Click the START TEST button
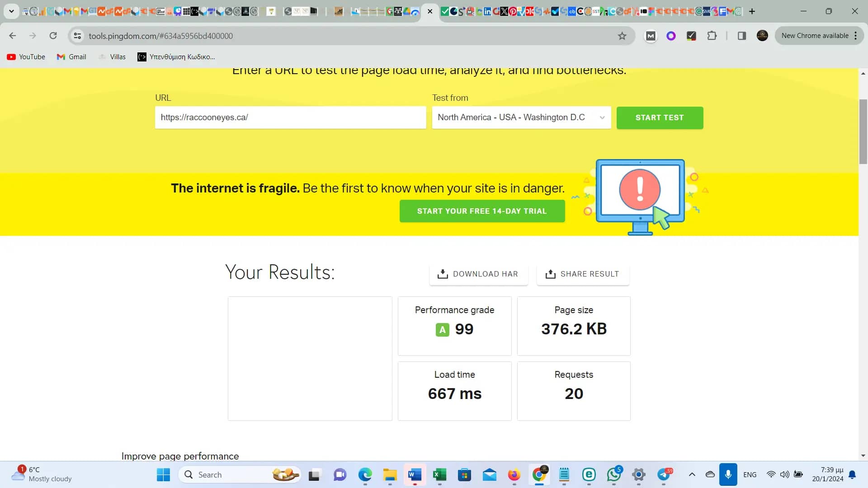The height and width of the screenshot is (488, 868). [x=660, y=117]
